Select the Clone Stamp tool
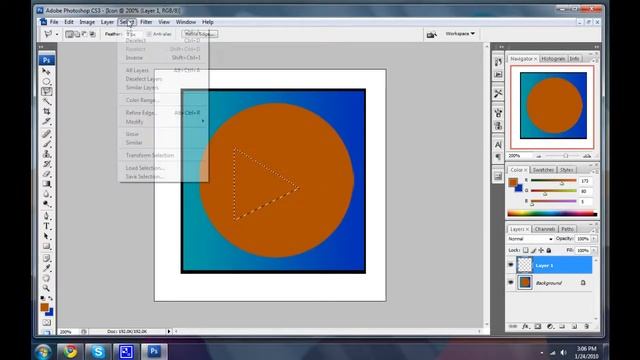Viewport: 640px width, 360px height. 47,154
